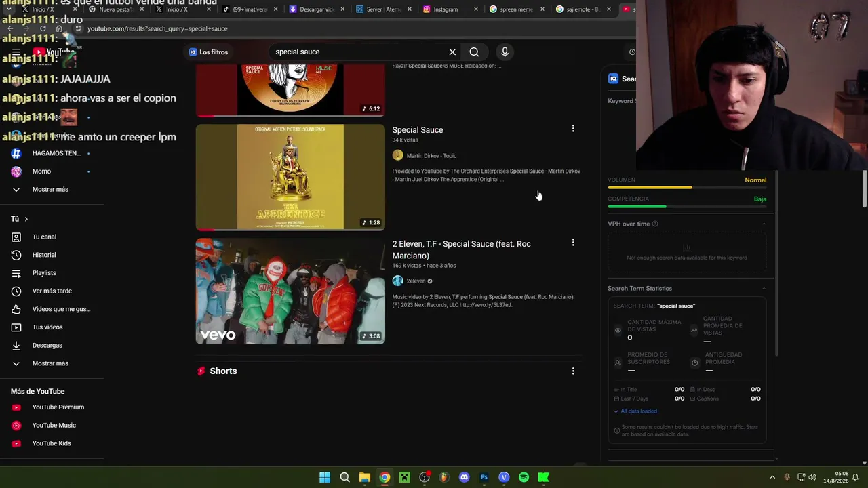Open File Explorer from the taskbar
The height and width of the screenshot is (488, 868).
364,477
